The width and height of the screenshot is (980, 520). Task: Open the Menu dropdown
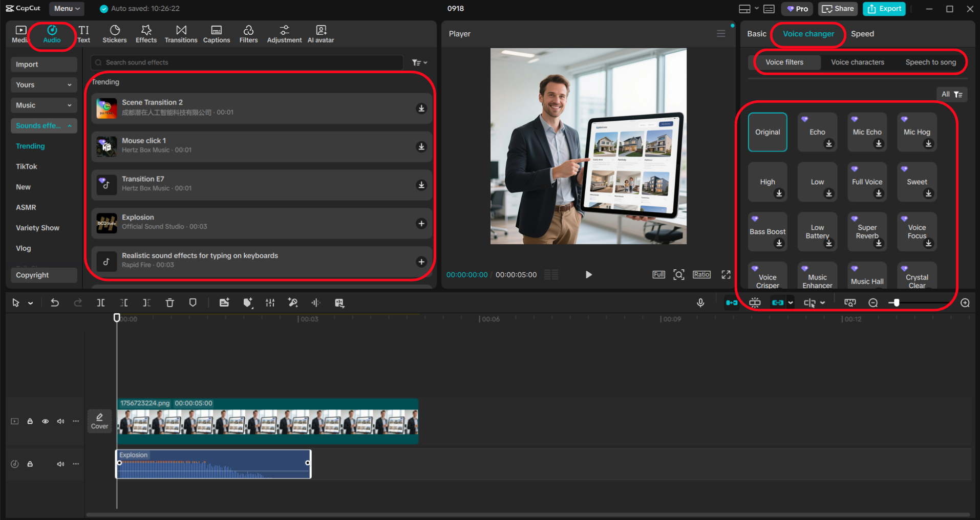[x=67, y=9]
